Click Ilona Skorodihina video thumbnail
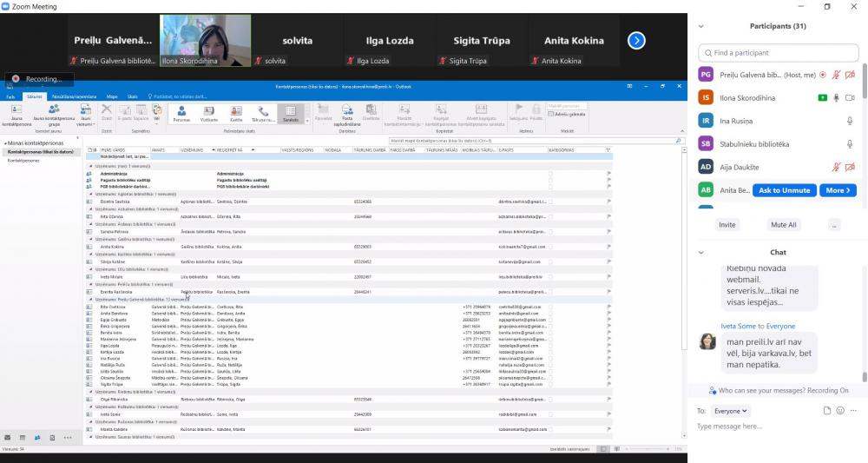Image resolution: width=868 pixels, height=463 pixels. coord(206,41)
